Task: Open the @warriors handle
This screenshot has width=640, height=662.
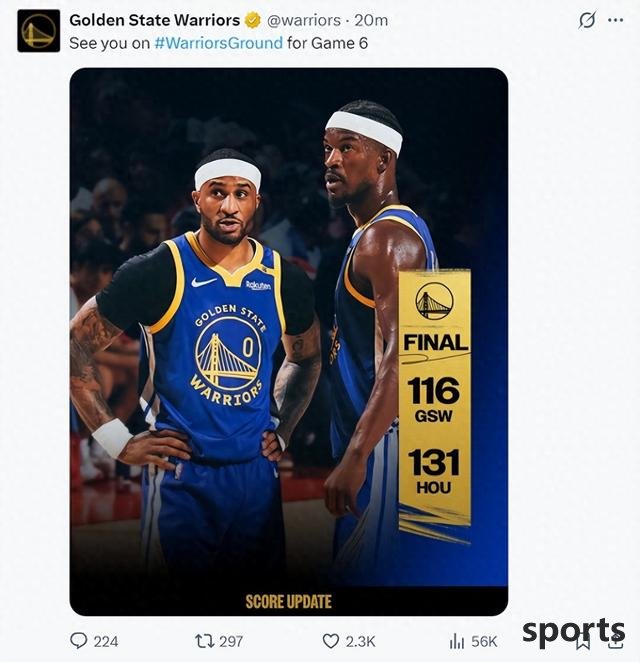Action: [304, 20]
